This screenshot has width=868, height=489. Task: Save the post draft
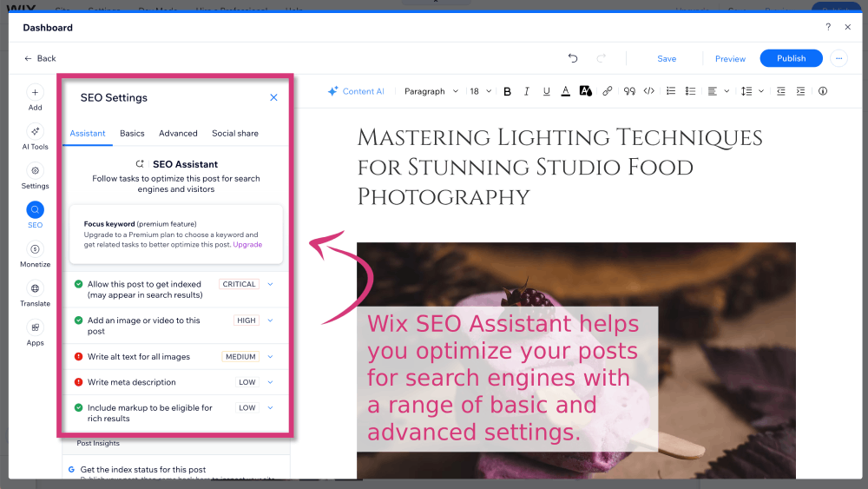(x=667, y=59)
